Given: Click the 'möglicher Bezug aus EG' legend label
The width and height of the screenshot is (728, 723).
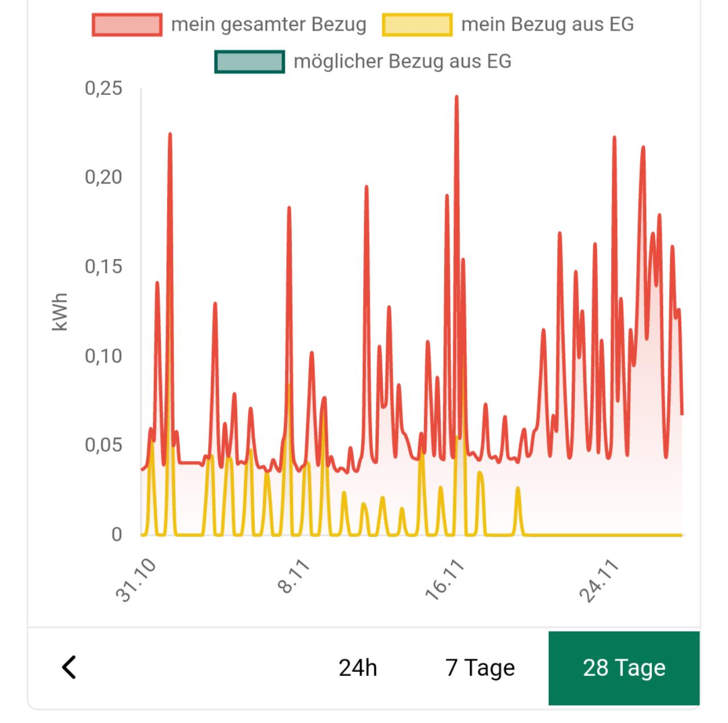Looking at the screenshot, I should (x=402, y=62).
